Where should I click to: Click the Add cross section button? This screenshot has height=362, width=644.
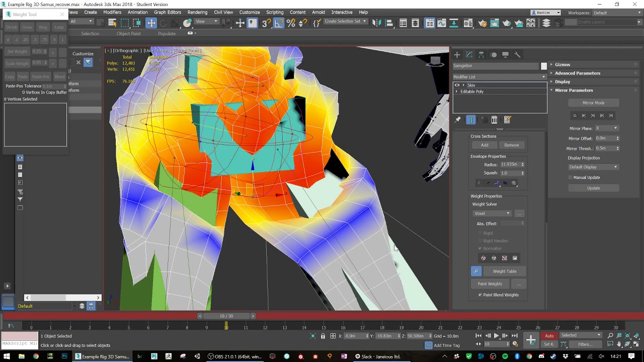[x=485, y=145]
